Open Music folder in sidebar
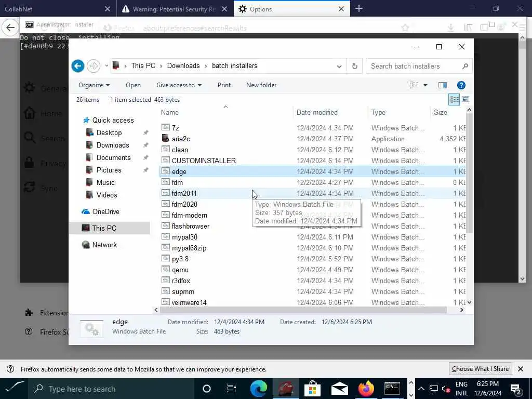Viewport: 532px width, 399px height. (105, 182)
